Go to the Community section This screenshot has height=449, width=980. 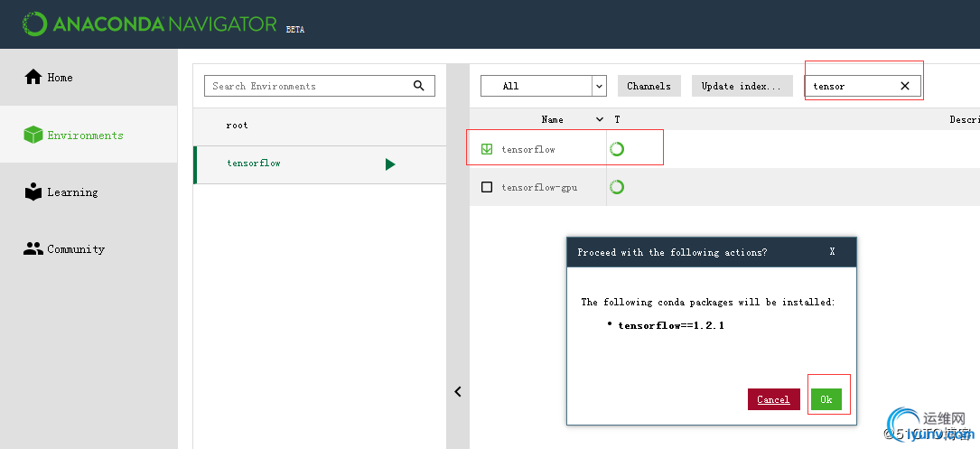[89, 248]
